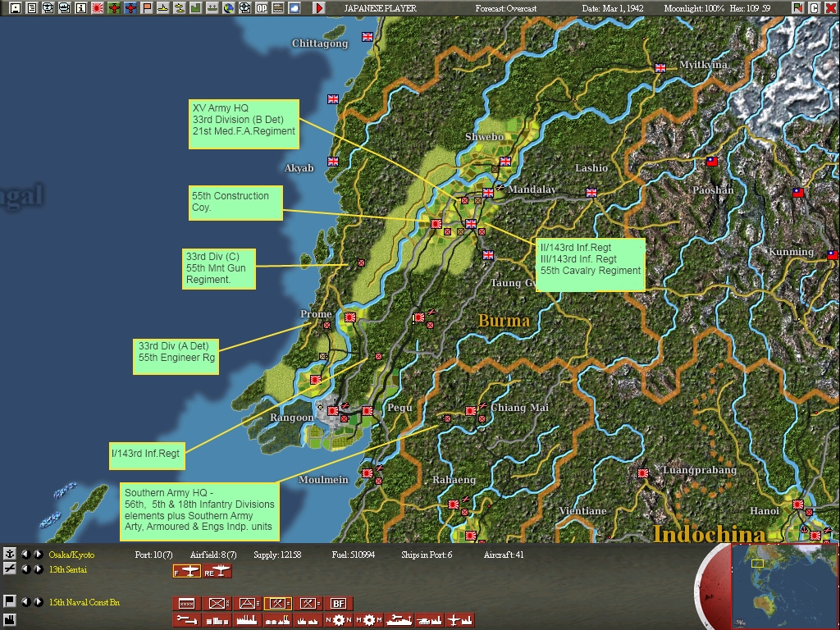Select the 15th Naval Const Bn unit name
Viewport: 840px width, 630px height.
coord(84,602)
